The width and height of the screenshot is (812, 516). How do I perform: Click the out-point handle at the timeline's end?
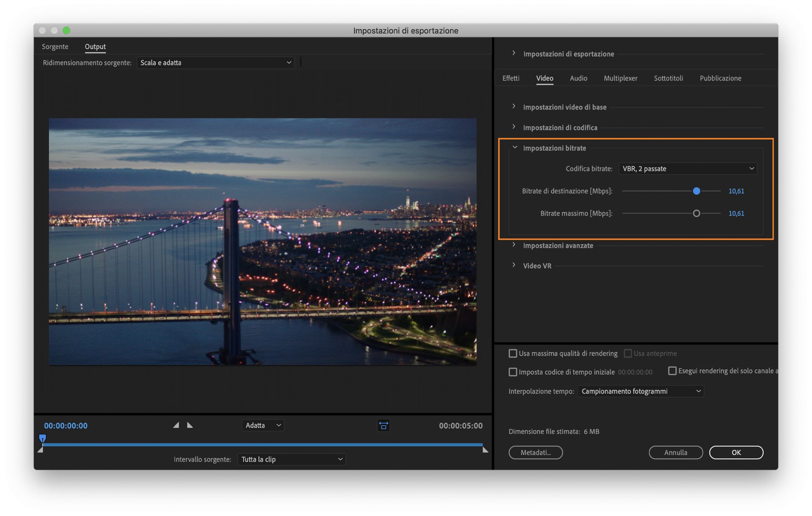click(x=485, y=450)
